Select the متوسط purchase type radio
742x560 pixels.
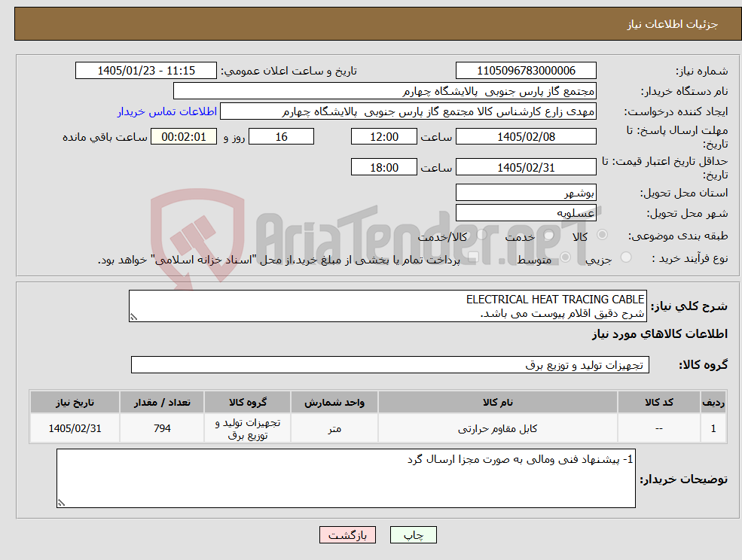tap(565, 257)
